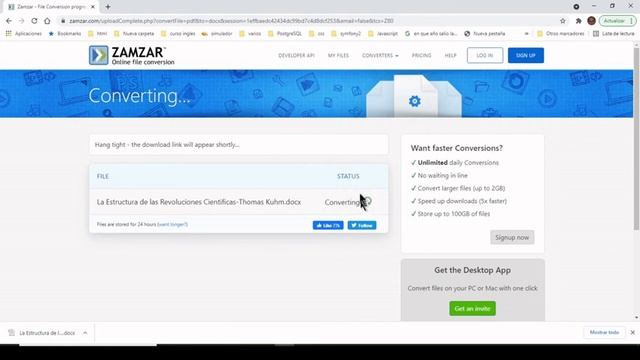Open the Google search bookmark
The width and height of the screenshot is (640, 360).
pos(431,33)
